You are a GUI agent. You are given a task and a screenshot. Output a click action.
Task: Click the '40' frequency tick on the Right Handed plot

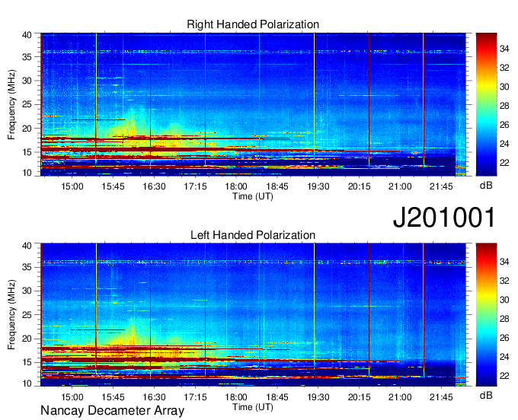pos(27,35)
